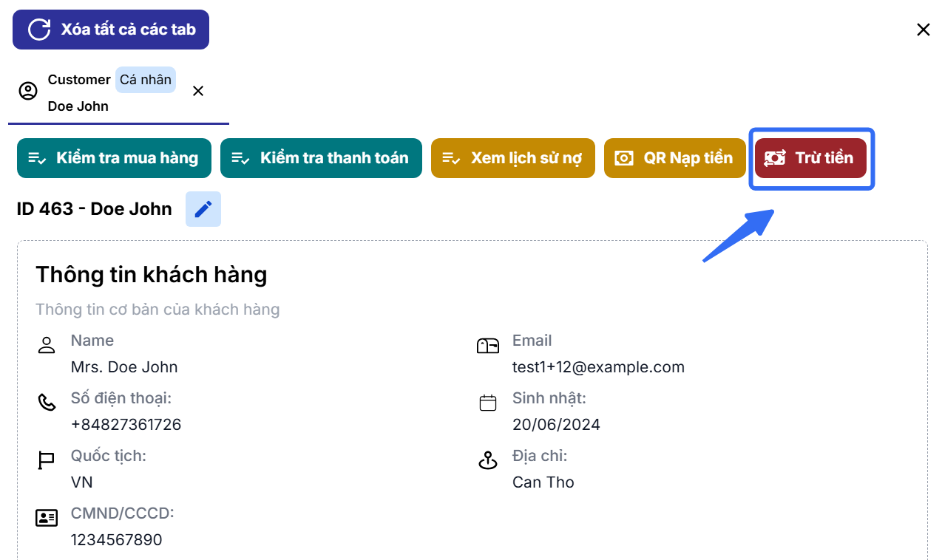
Task: Click the 'Xóa tất cả các tab' button
Action: pos(111,30)
